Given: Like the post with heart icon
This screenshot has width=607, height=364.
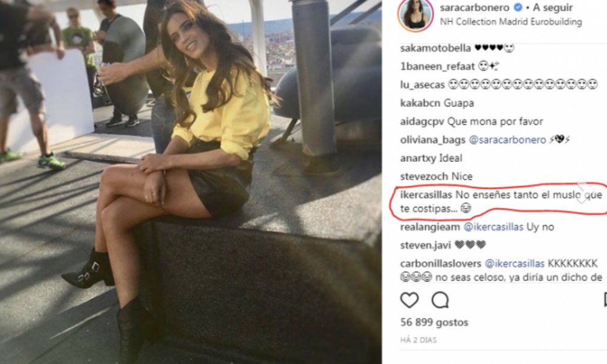Looking at the screenshot, I should click(x=409, y=300).
